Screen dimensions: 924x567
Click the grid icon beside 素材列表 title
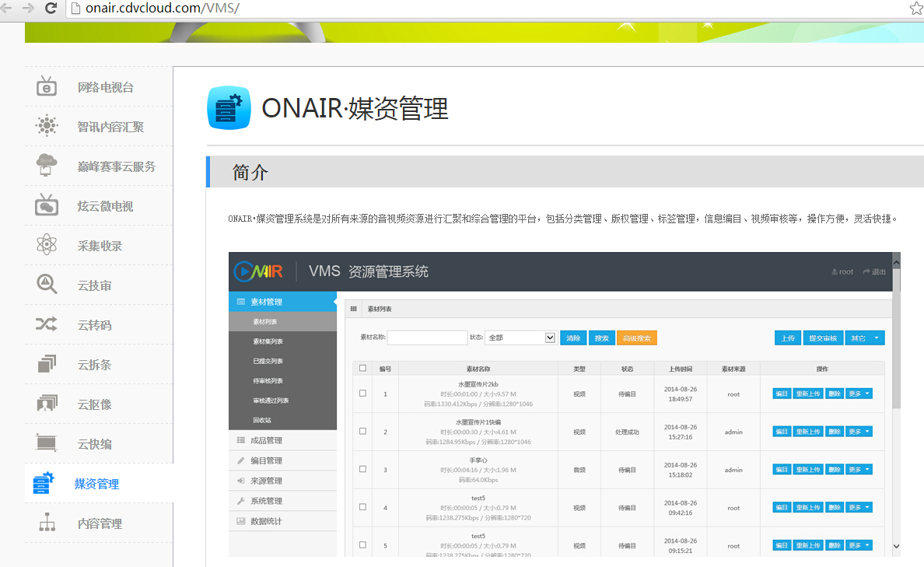(354, 309)
